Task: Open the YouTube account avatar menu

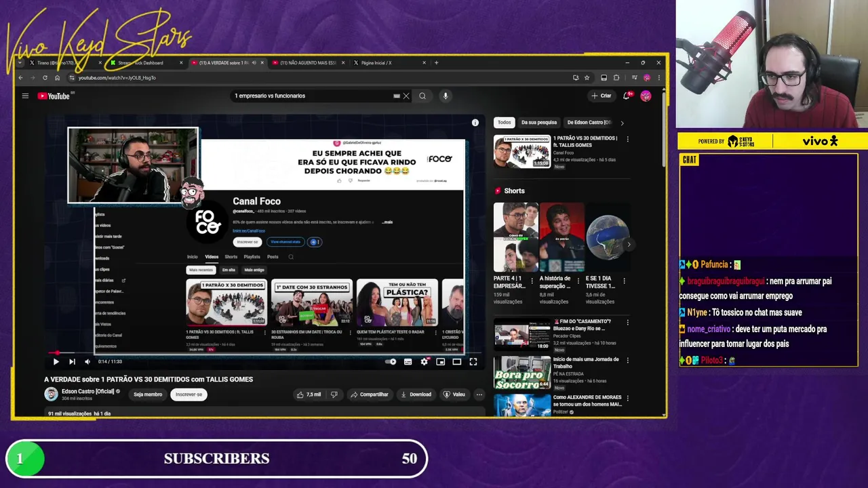Action: pyautogui.click(x=646, y=96)
